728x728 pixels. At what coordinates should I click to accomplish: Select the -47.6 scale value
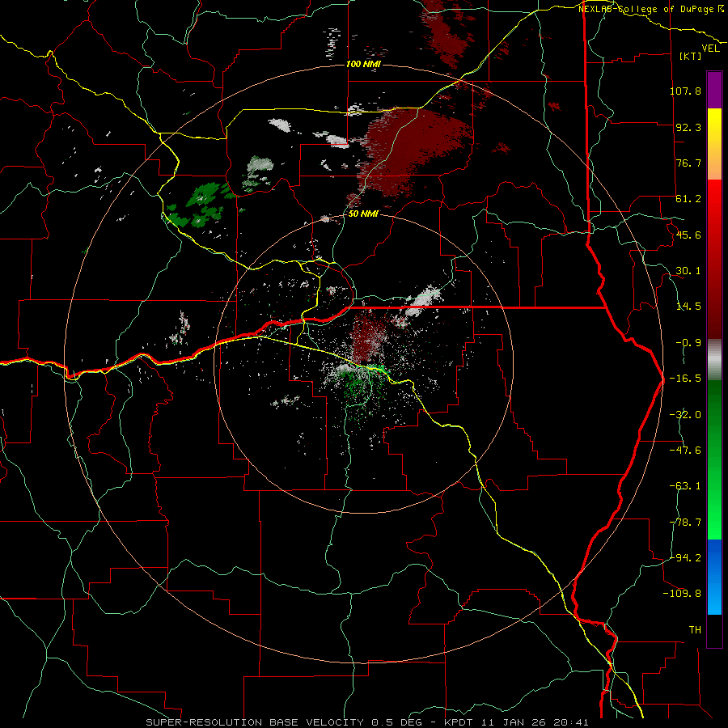point(685,451)
